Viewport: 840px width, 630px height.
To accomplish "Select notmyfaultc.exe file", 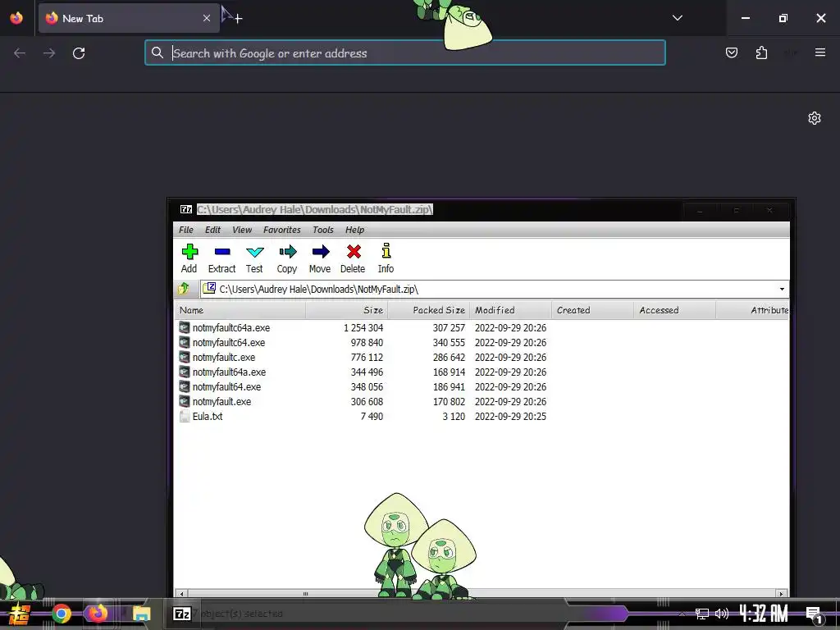I will click(224, 358).
